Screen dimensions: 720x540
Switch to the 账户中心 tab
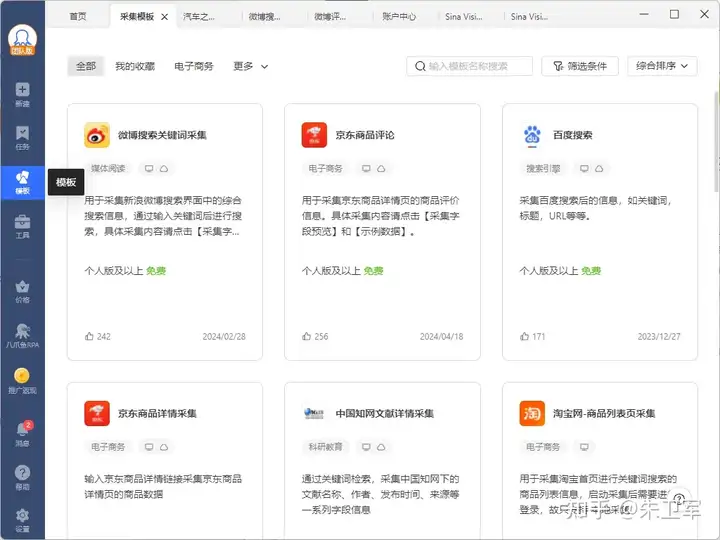coord(399,17)
